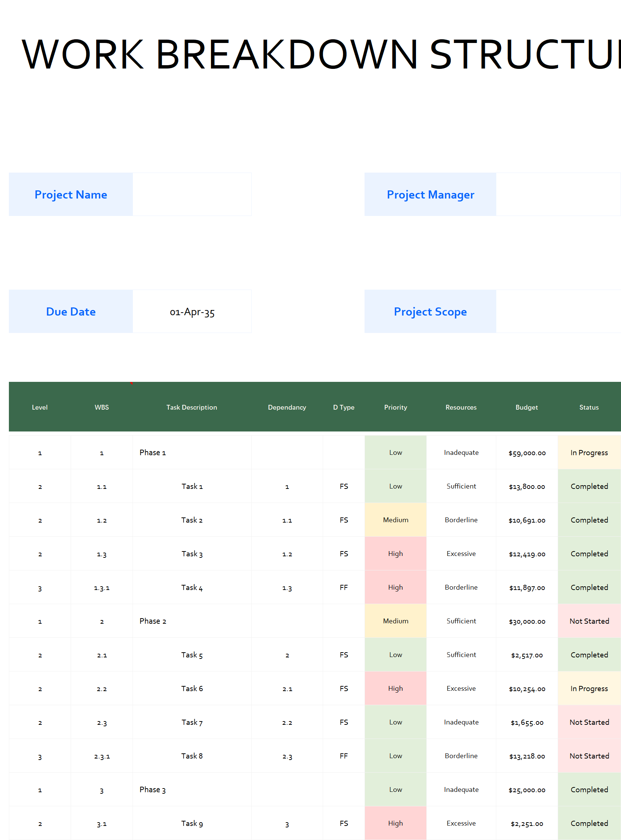The height and width of the screenshot is (840, 621).
Task: Select budget cell $10,254.00
Action: 527,688
